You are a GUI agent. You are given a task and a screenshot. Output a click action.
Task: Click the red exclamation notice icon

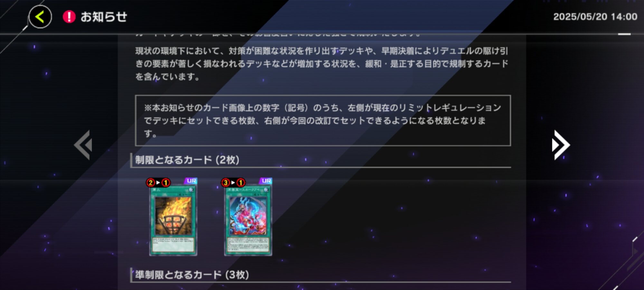pyautogui.click(x=69, y=17)
